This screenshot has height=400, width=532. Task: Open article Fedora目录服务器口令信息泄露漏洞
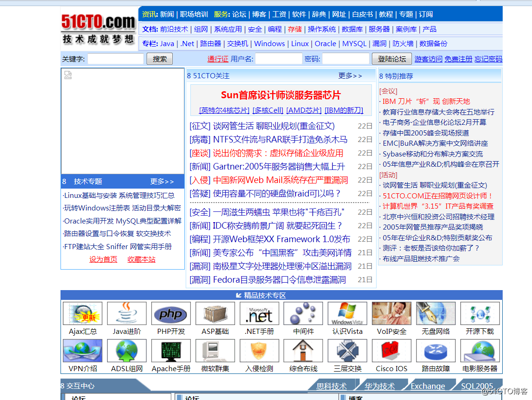[280, 280]
